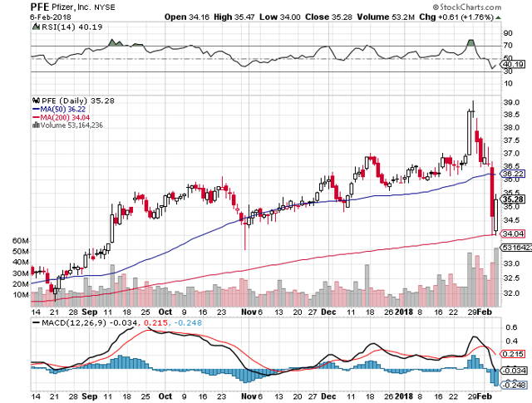The width and height of the screenshot is (532, 403).
Task: Click the MACD axis label 0.4
Action: pyautogui.click(x=511, y=342)
